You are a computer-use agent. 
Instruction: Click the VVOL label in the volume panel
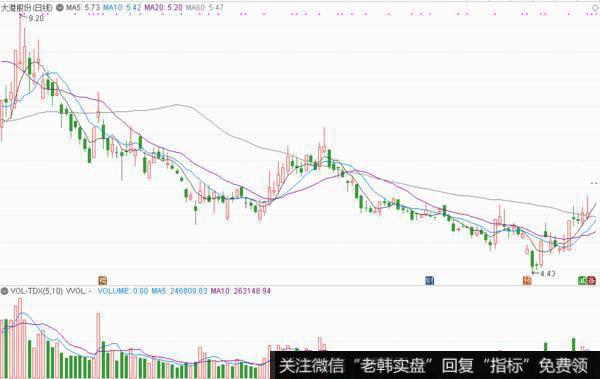78,291
